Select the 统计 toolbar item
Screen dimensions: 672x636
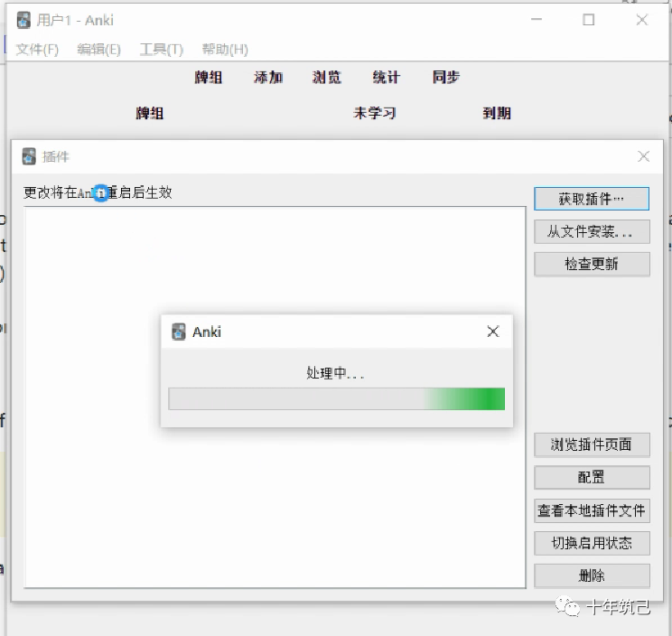(x=386, y=78)
